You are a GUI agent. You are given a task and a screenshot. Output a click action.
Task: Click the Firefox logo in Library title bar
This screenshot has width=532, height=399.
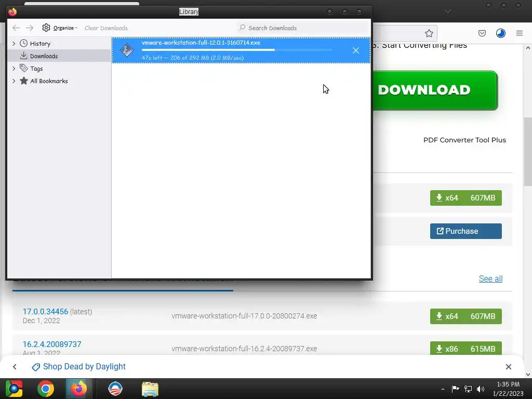pos(12,12)
